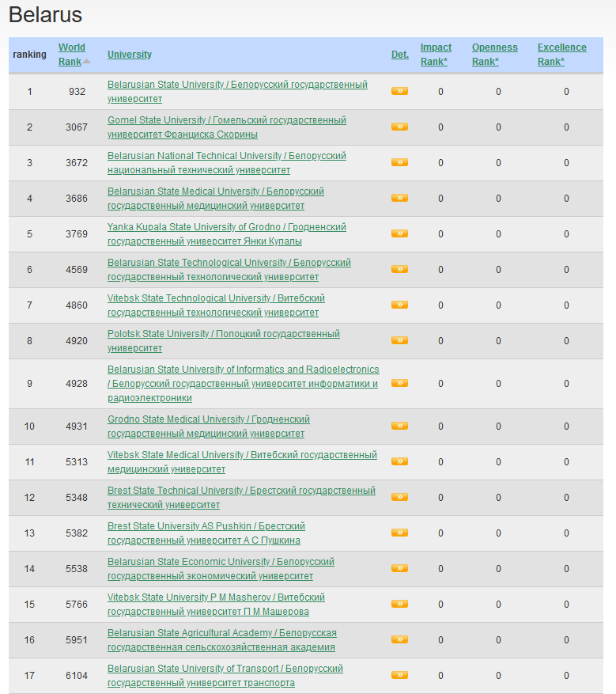
Task: Open Vitebsk State Technological University link
Action: coord(216,305)
